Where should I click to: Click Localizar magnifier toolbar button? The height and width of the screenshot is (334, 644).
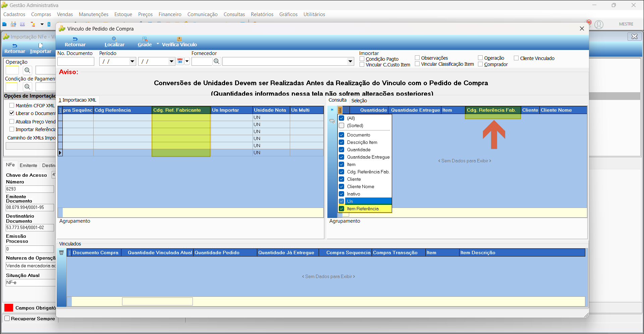coord(114,42)
